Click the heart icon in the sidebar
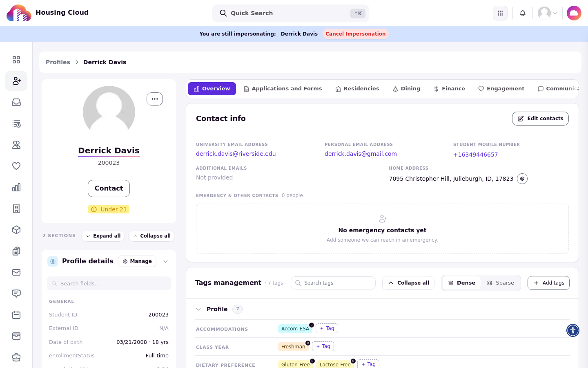Screen dimensions: 588x368 16,166
